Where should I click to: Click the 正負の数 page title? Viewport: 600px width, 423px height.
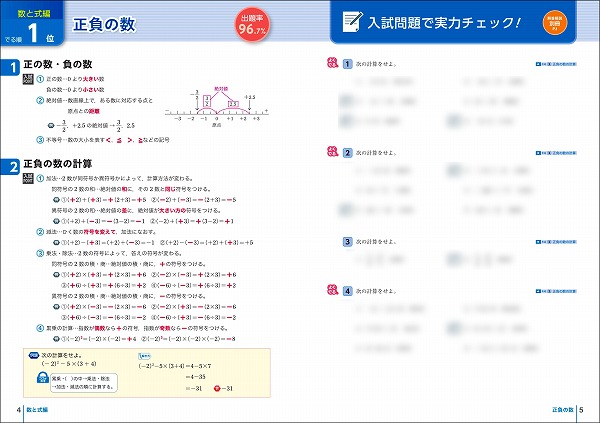pos(104,25)
